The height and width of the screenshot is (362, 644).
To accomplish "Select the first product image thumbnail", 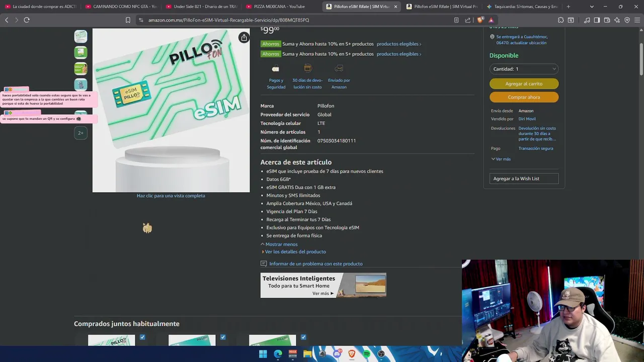I will (80, 36).
